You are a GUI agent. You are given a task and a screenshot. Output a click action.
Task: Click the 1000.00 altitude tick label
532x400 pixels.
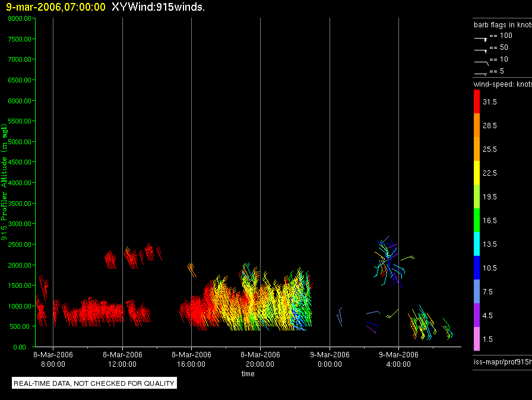20,306
